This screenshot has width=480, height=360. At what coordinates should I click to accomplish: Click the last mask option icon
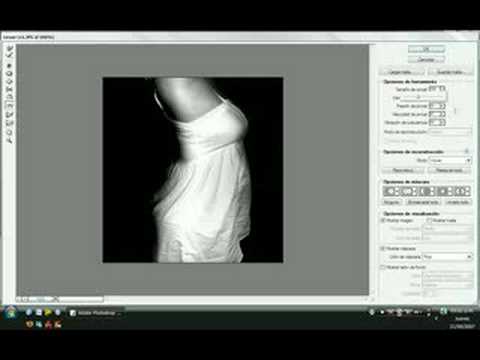[461, 191]
